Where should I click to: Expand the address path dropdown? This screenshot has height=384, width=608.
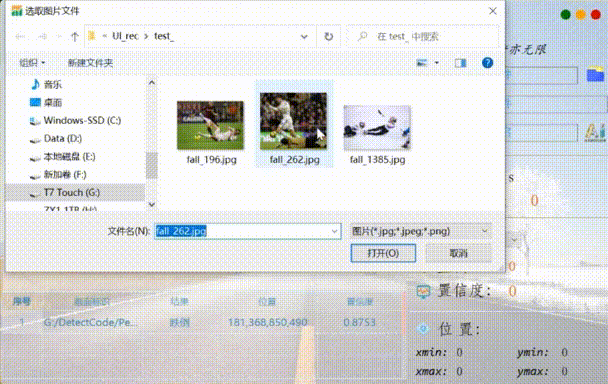[304, 36]
